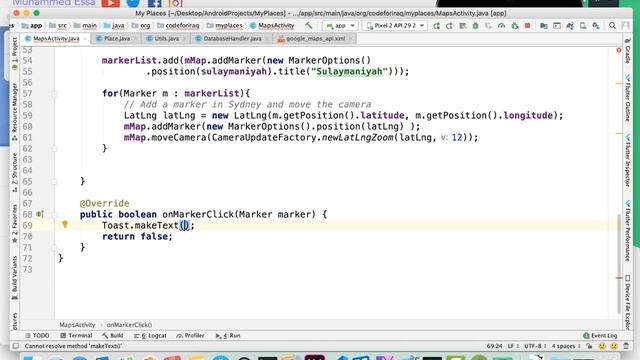Open the Event Log tool window
This screenshot has height=360, width=640.
pyautogui.click(x=600, y=336)
